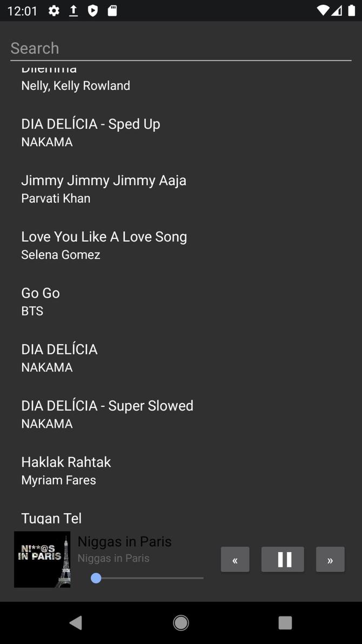Tap the upload arrow status icon
The width and height of the screenshot is (362, 644).
tap(73, 11)
